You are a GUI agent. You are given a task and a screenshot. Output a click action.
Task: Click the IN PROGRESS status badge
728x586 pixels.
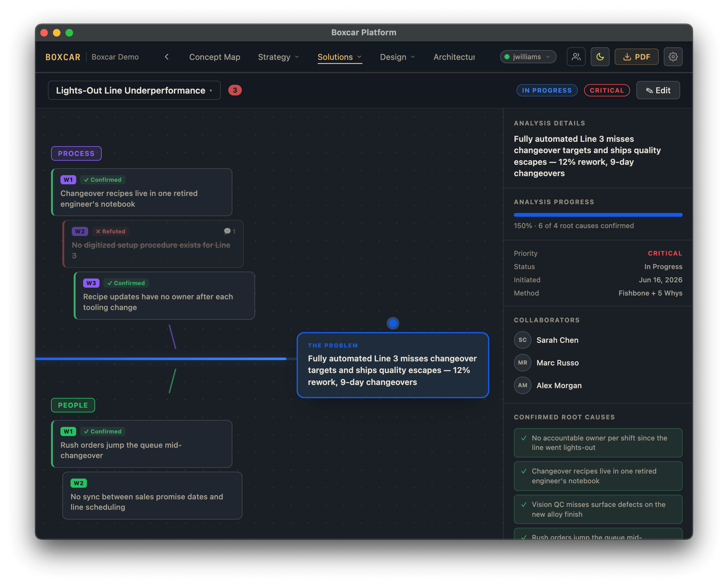[x=547, y=90]
